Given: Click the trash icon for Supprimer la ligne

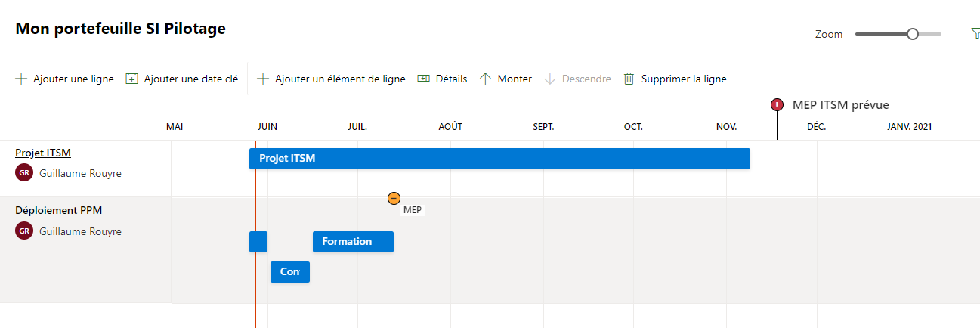Looking at the screenshot, I should pyautogui.click(x=629, y=79).
